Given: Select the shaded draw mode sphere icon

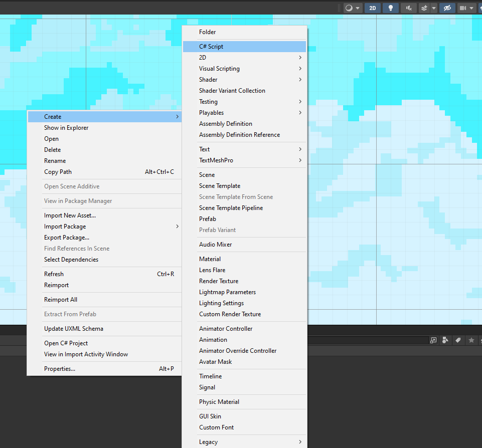Looking at the screenshot, I should point(348,8).
